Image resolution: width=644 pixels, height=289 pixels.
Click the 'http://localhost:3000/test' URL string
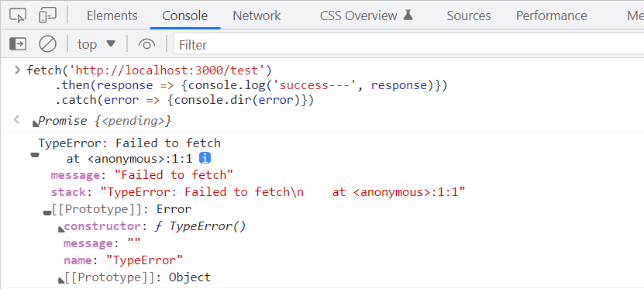167,71
